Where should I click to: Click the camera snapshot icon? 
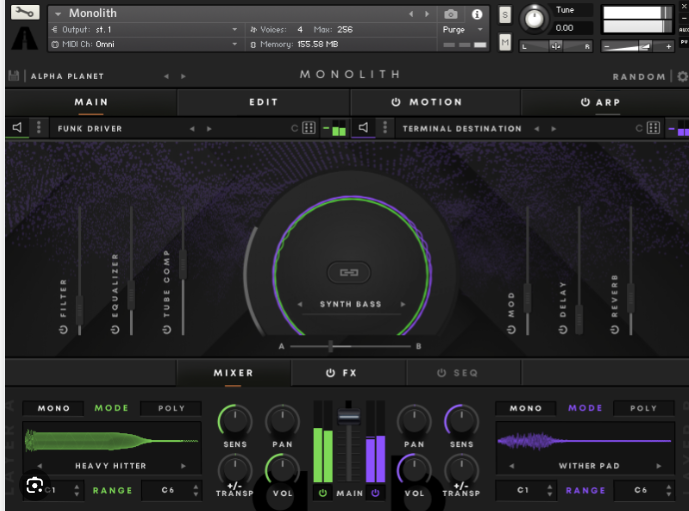[450, 14]
